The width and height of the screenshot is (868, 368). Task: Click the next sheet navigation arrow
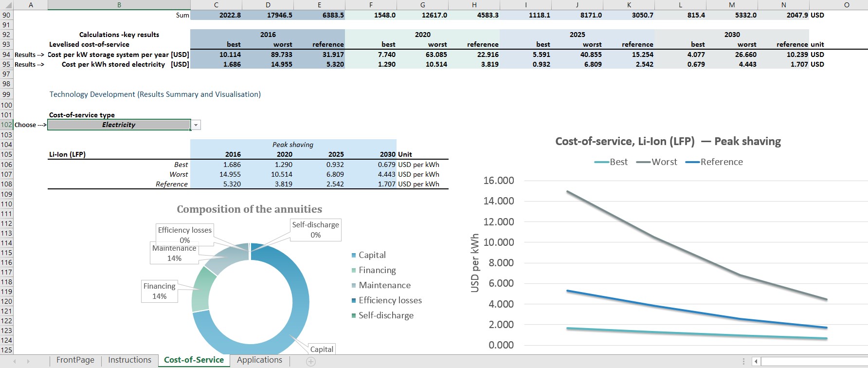point(28,361)
